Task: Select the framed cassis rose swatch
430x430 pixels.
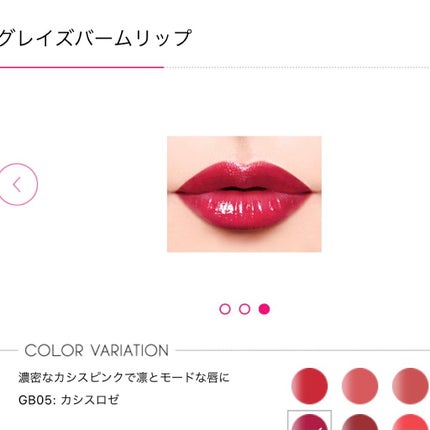Action: pos(309,421)
